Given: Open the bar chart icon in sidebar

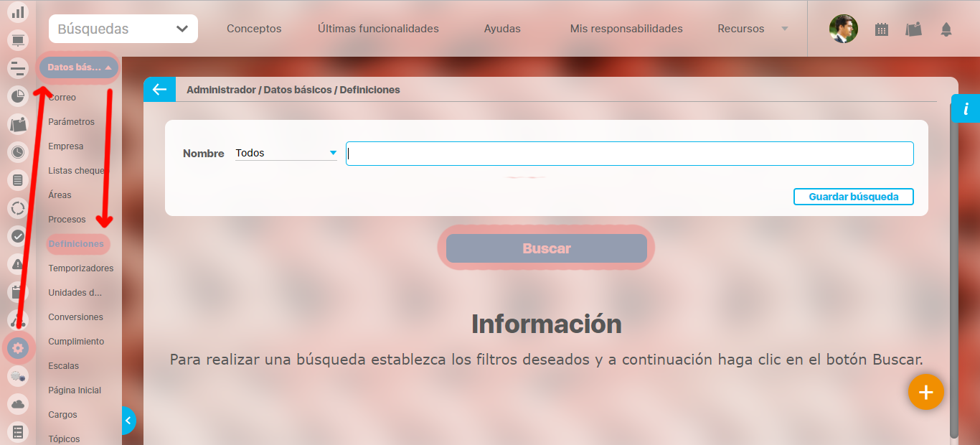Looking at the screenshot, I should pyautogui.click(x=18, y=12).
